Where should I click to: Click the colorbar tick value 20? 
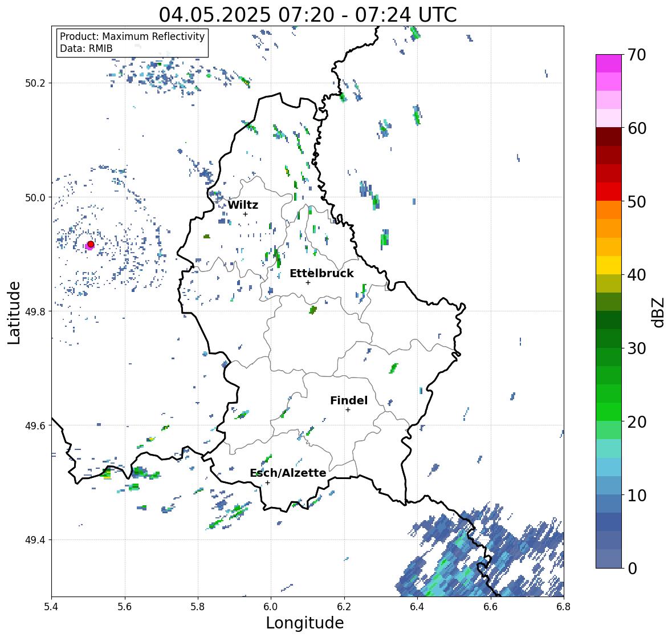637,422
